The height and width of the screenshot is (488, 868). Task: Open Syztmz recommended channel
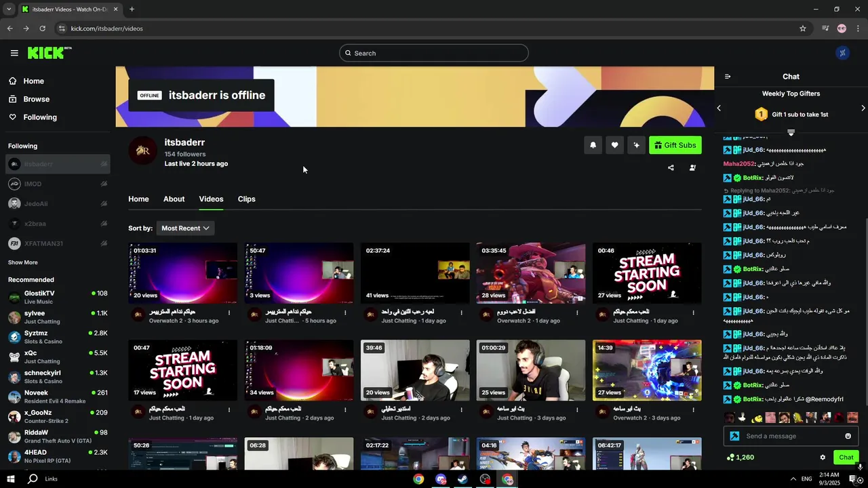pos(58,337)
